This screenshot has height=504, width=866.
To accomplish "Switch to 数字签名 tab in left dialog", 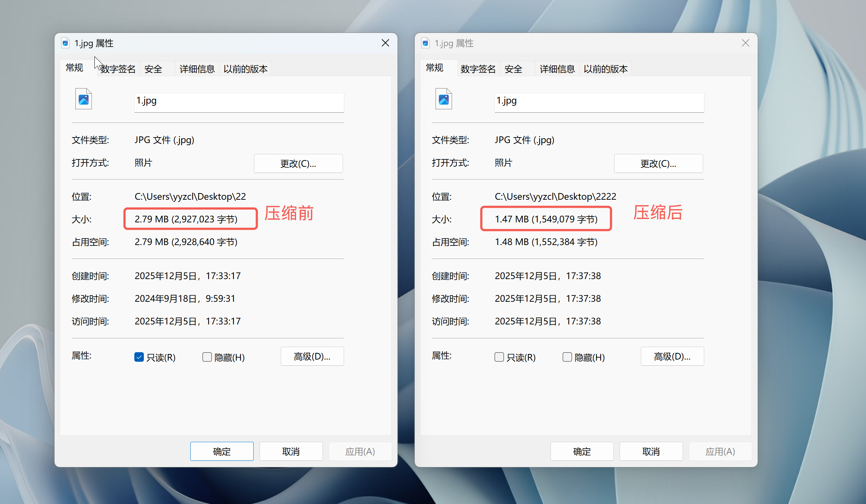I will (x=118, y=69).
